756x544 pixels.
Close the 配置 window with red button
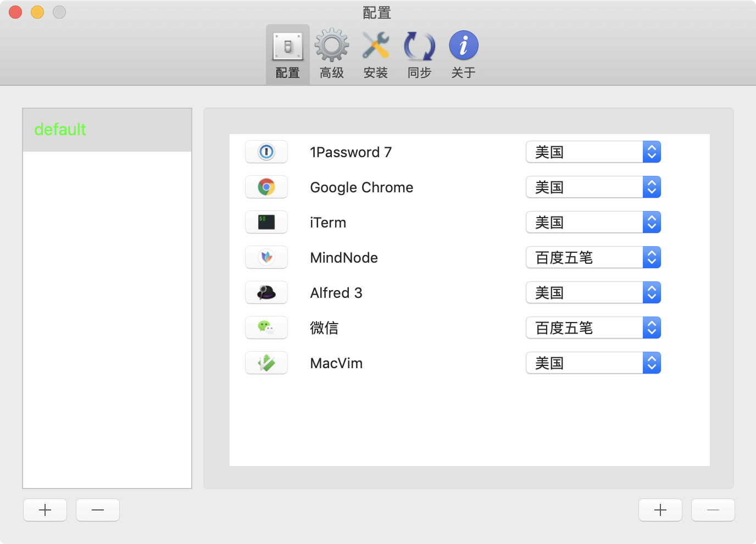click(15, 12)
